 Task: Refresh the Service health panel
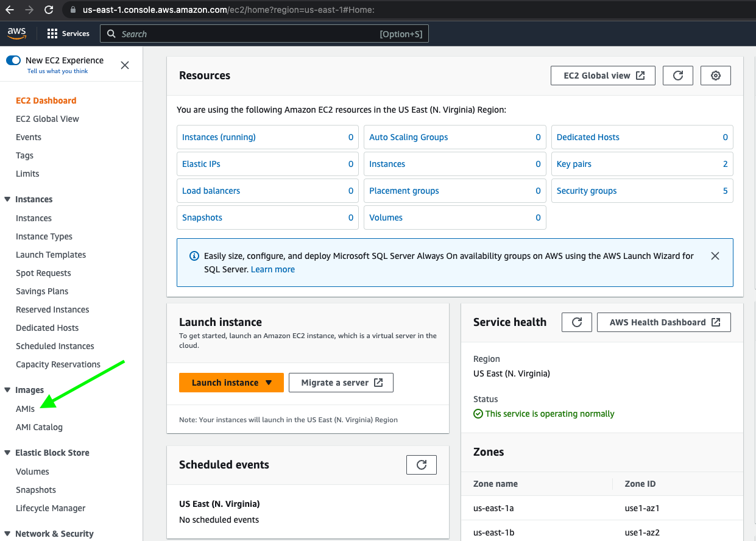576,322
